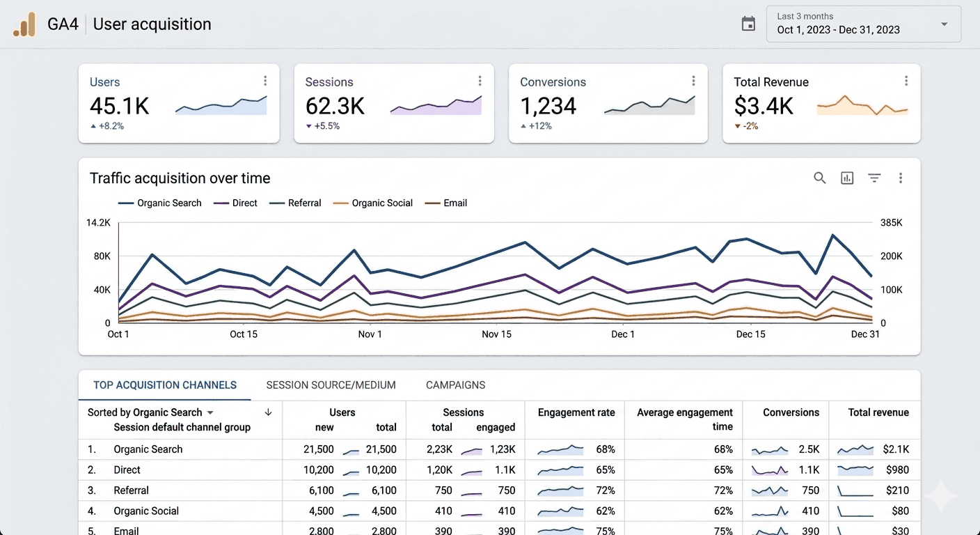Select the Referral table row label
This screenshot has width=980, height=535.
click(132, 490)
